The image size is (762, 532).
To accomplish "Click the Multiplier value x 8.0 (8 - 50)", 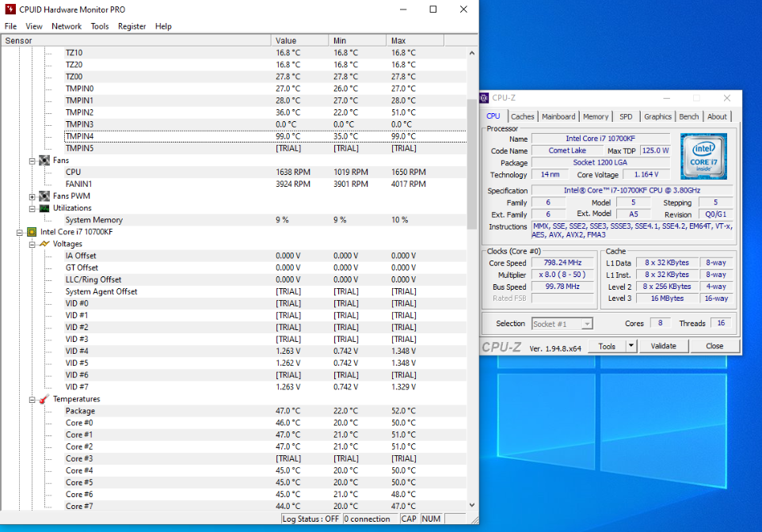I will pos(562,275).
